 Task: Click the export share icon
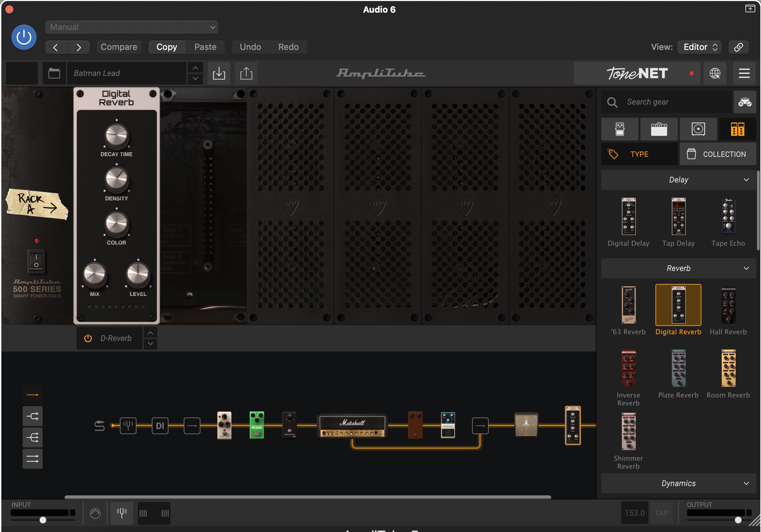click(246, 73)
